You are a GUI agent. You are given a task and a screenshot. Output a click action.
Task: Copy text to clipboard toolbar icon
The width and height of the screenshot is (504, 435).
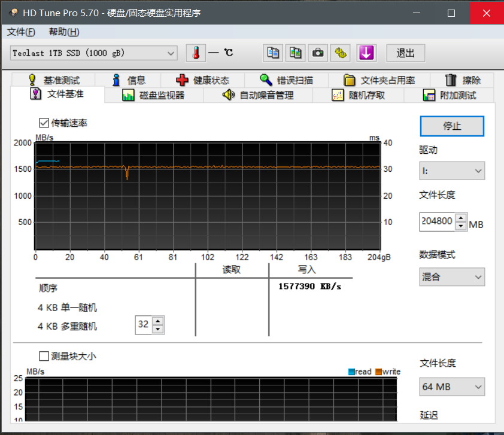pos(273,53)
